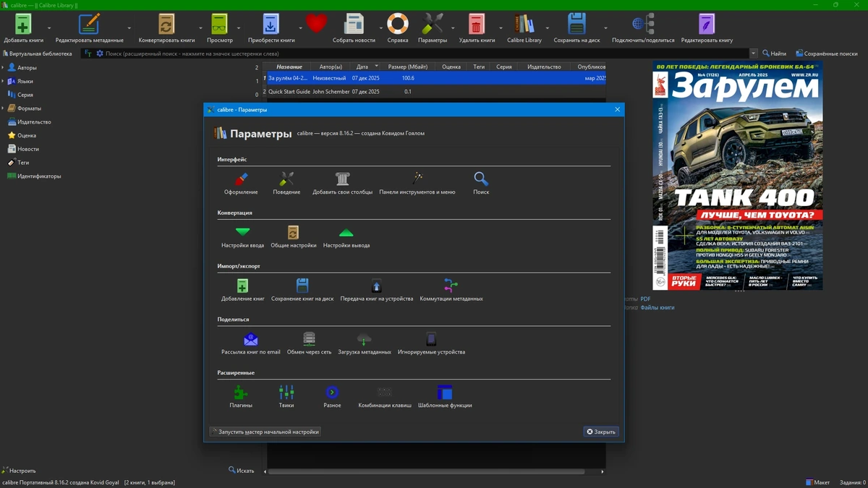Click the red heart donate icon
This screenshot has height=488, width=868.
[316, 24]
